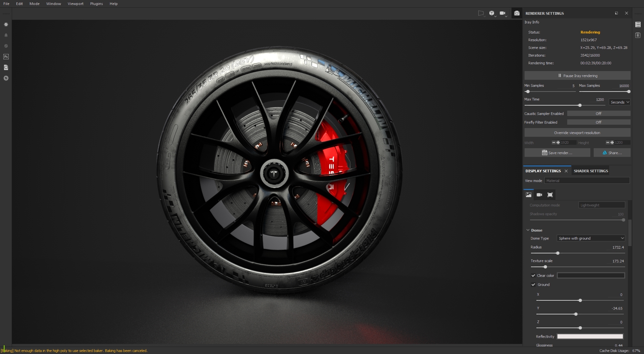Screen dimensions: 644x354
Task: Open environment settings image icon
Action: [529, 195]
